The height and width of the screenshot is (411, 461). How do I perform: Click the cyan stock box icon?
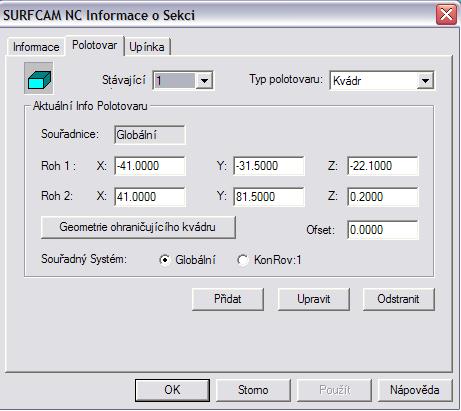coord(39,78)
